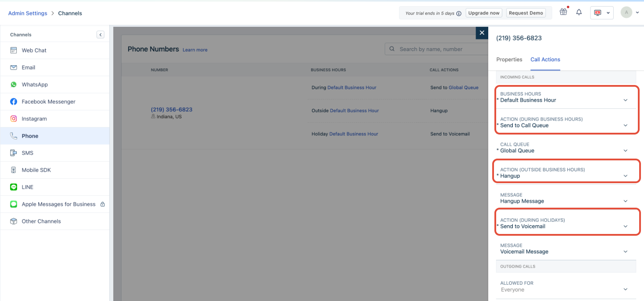This screenshot has width=644, height=301.
Task: Open Action During Holidays dropdown
Action: (566, 223)
